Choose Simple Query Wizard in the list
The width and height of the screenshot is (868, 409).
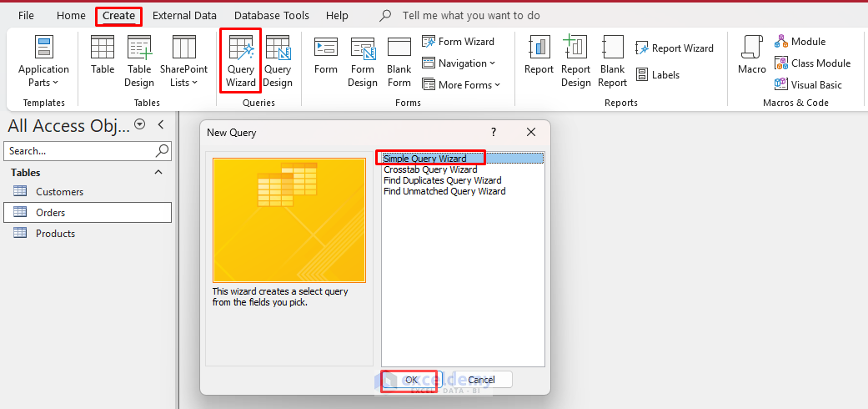(x=463, y=159)
